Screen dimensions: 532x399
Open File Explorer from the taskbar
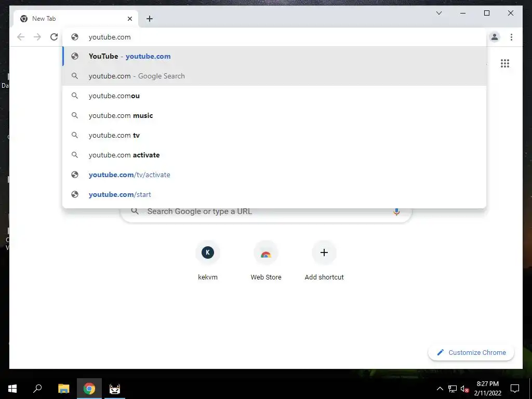[x=63, y=389]
